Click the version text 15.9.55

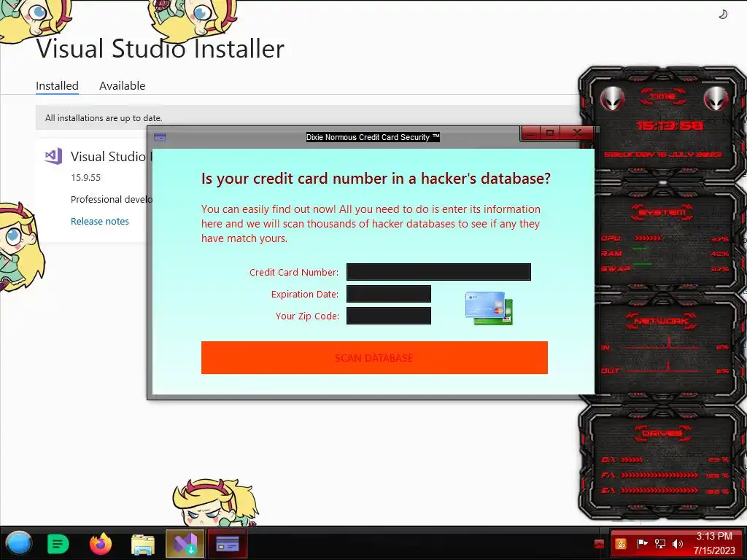click(x=86, y=178)
